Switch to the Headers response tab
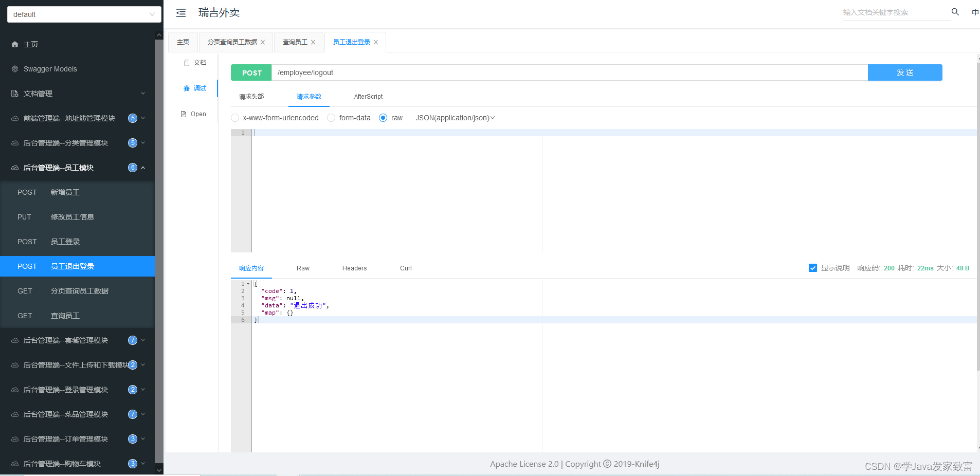 [354, 268]
